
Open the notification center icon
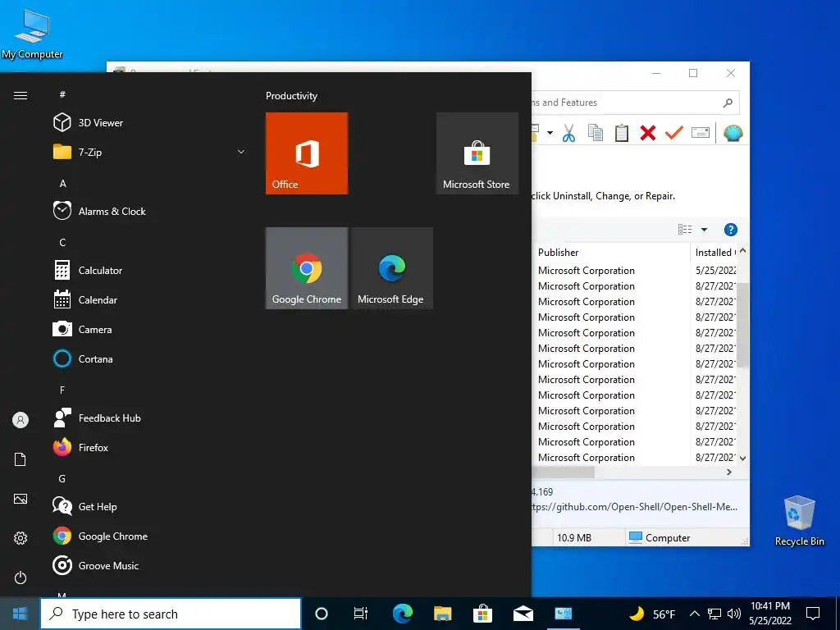(x=813, y=614)
